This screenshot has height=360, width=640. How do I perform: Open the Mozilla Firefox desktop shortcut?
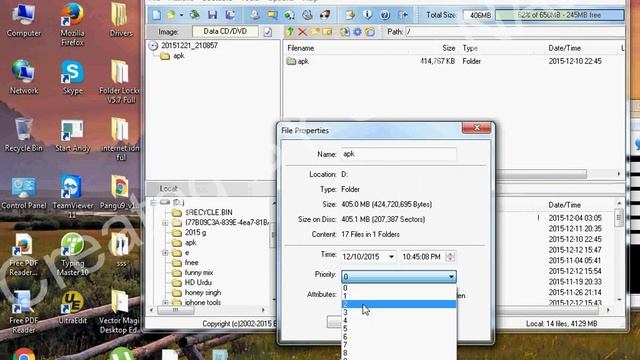72,24
